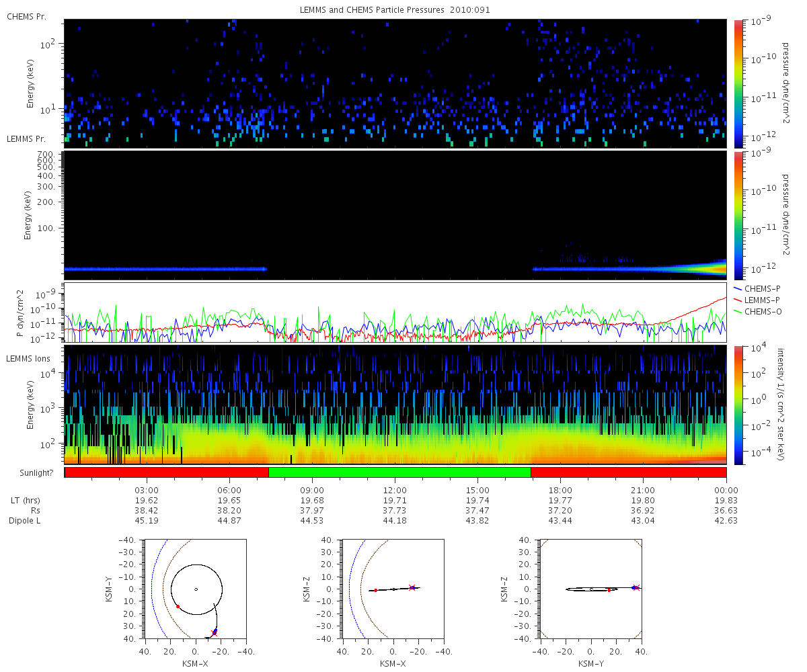Click the 03:00 time axis label
807x672 pixels.
click(147, 491)
